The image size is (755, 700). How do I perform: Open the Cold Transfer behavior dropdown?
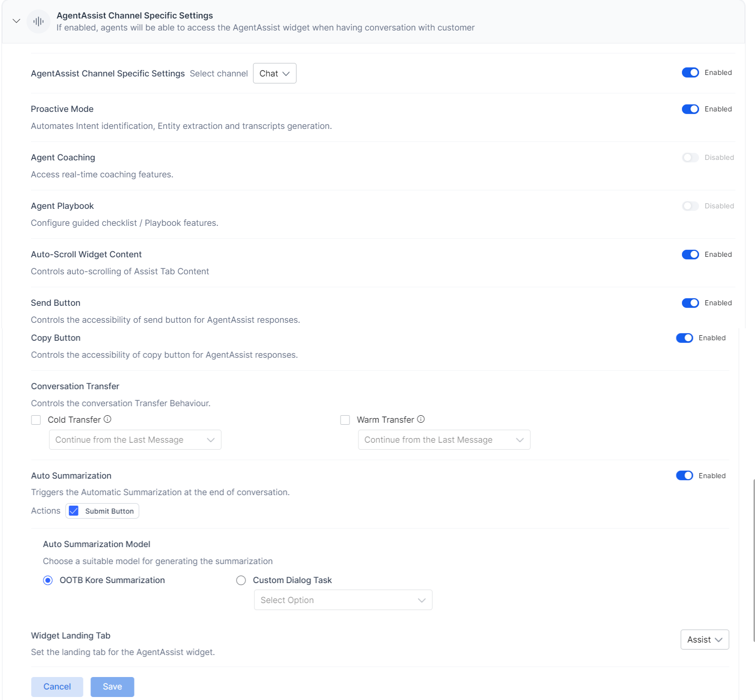[x=135, y=439]
